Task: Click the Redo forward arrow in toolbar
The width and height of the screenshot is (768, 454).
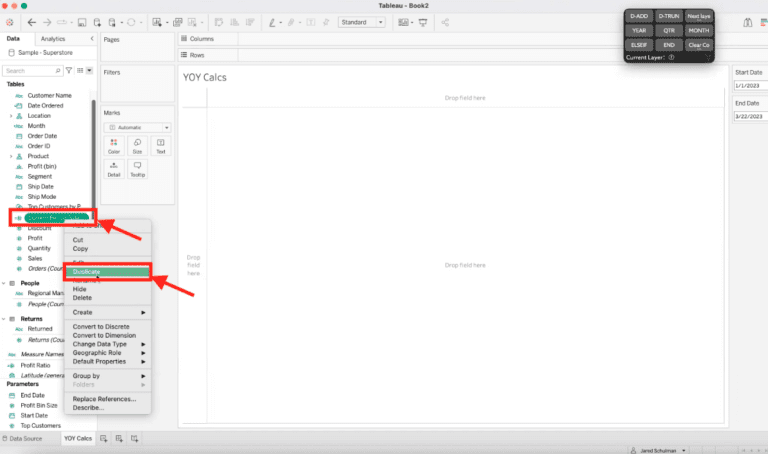Action: click(47, 23)
